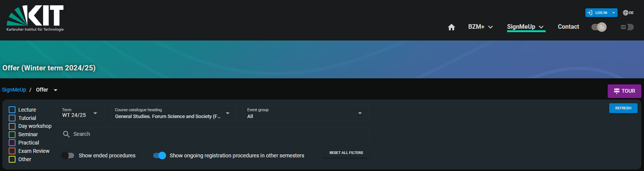Click the LOG IN button
This screenshot has width=644, height=171.
[x=598, y=13]
